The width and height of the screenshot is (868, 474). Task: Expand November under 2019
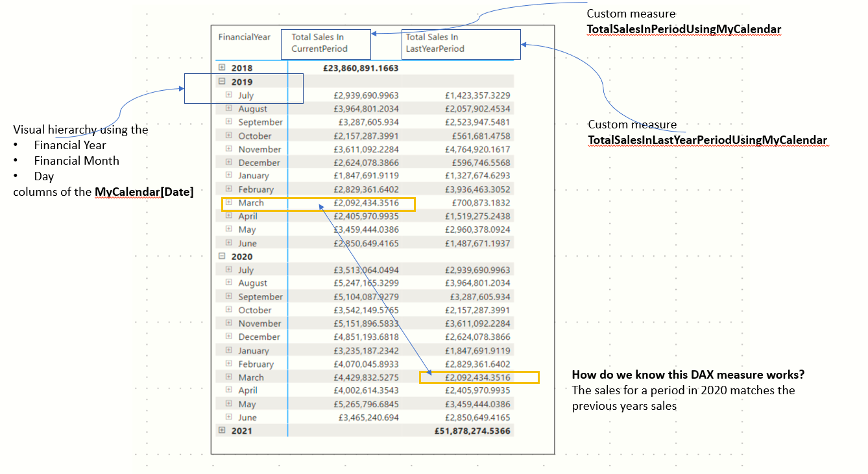point(228,149)
